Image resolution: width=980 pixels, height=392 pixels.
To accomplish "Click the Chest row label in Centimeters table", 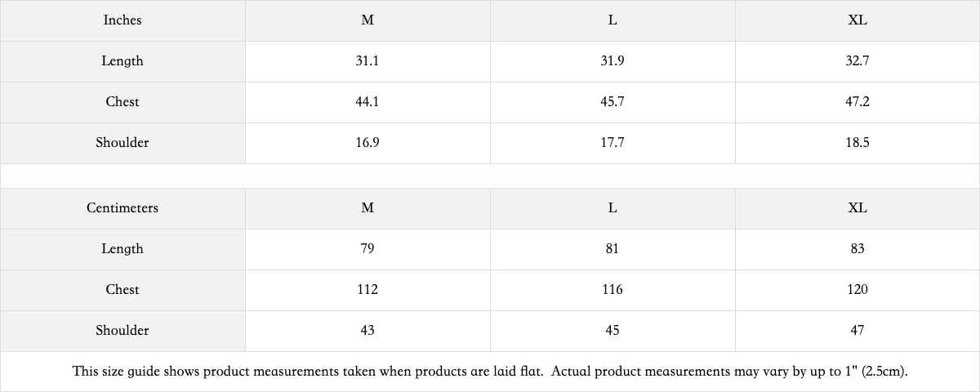I will [122, 290].
